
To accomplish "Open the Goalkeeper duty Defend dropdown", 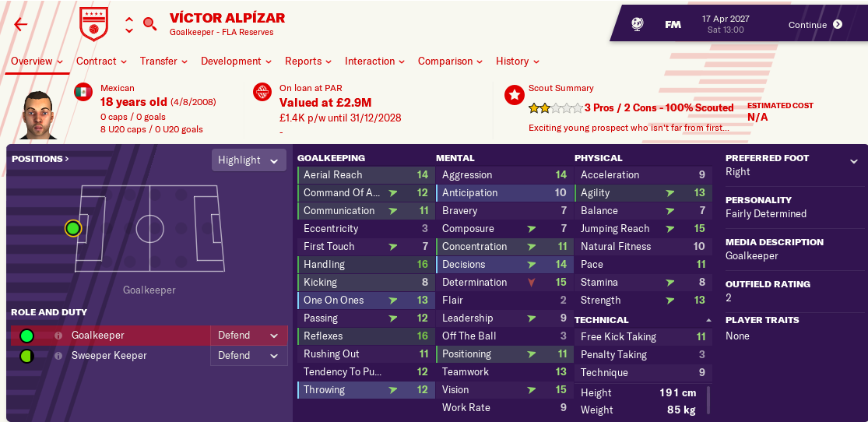I will (248, 336).
